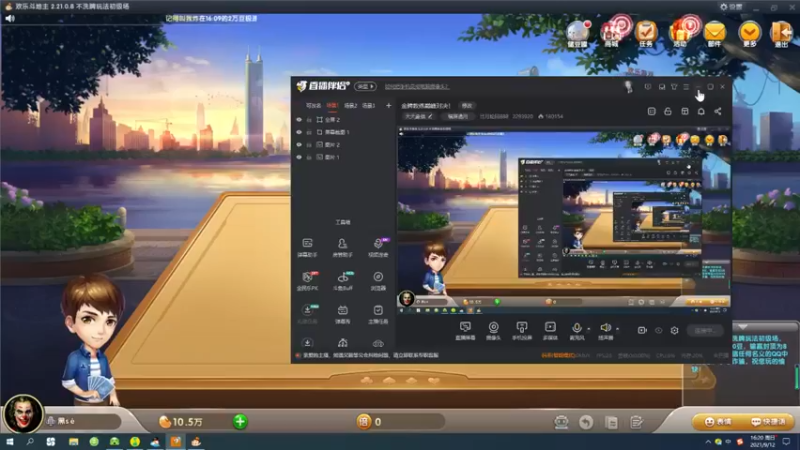Expand microphone options arrow
This screenshot has height=450, width=800.
point(588,329)
